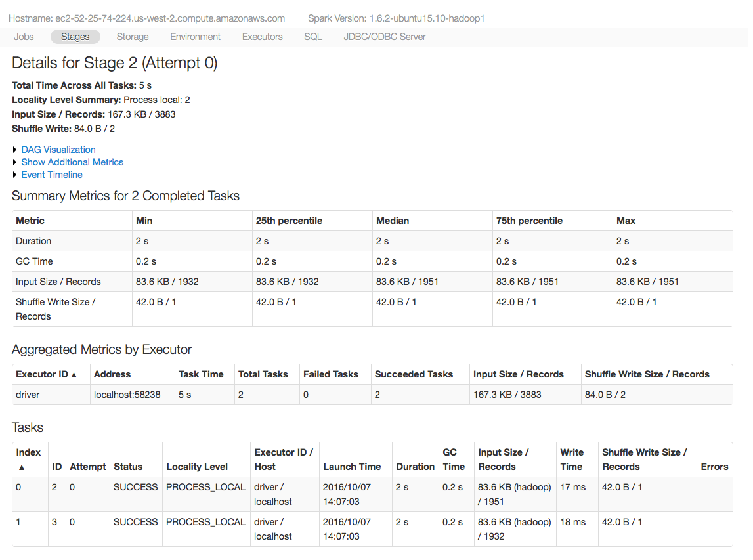Select the SQL tab
The height and width of the screenshot is (560, 753).
313,37
